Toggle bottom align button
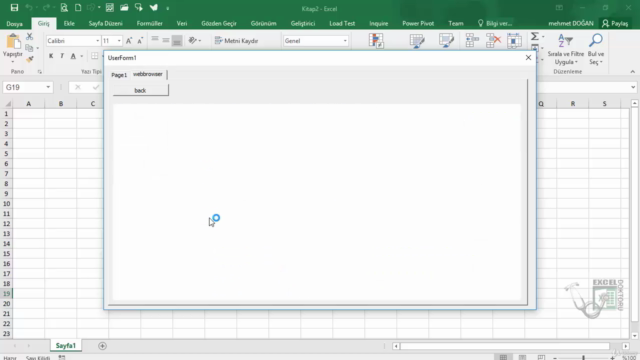The image size is (640, 360). tap(177, 40)
